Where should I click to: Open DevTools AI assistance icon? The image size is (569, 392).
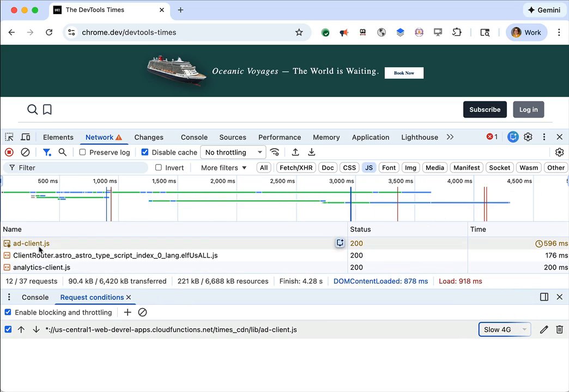point(513,137)
